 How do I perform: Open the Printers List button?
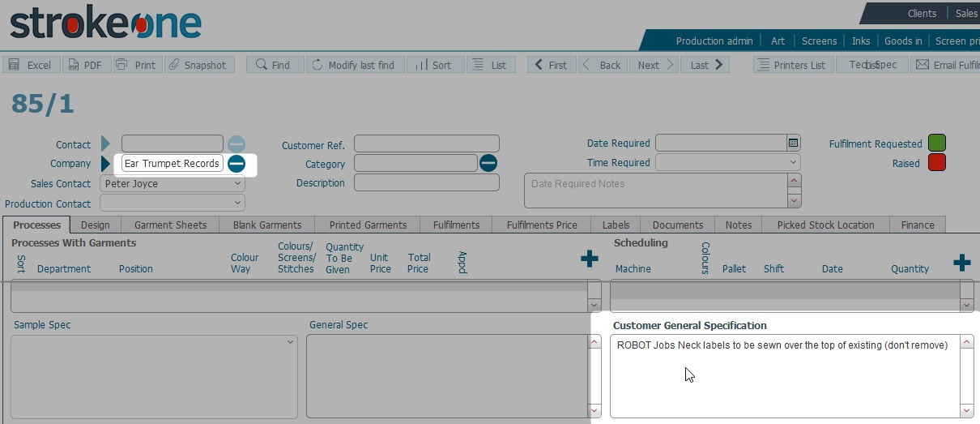pos(791,65)
